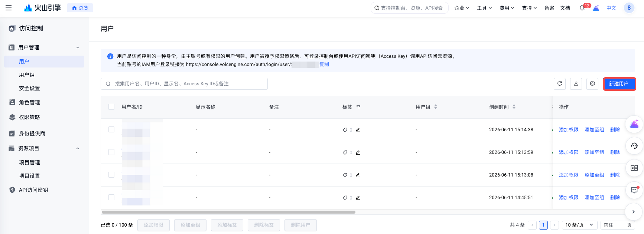Check the checkbox of the last user row
644x234 pixels.
111,197
